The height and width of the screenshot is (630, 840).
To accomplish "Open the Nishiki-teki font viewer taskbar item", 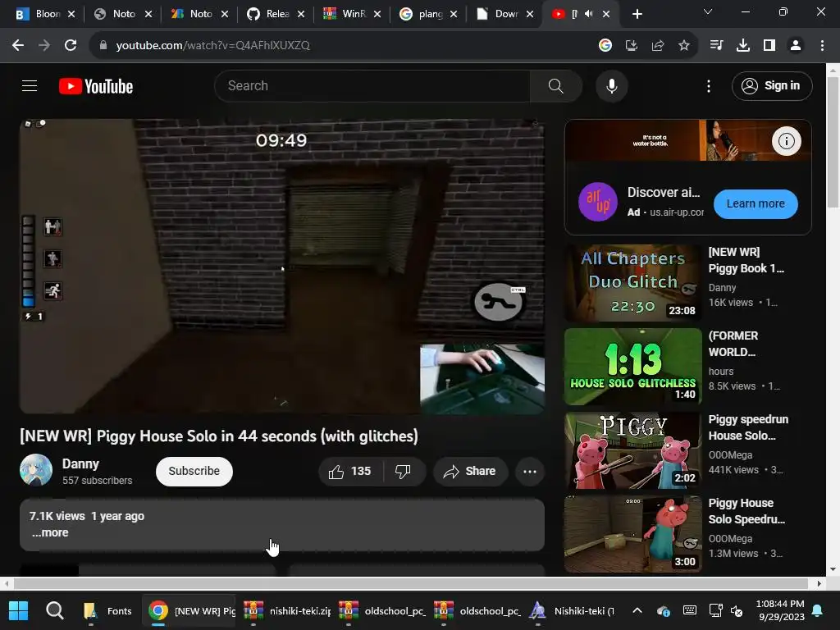I will [572, 610].
